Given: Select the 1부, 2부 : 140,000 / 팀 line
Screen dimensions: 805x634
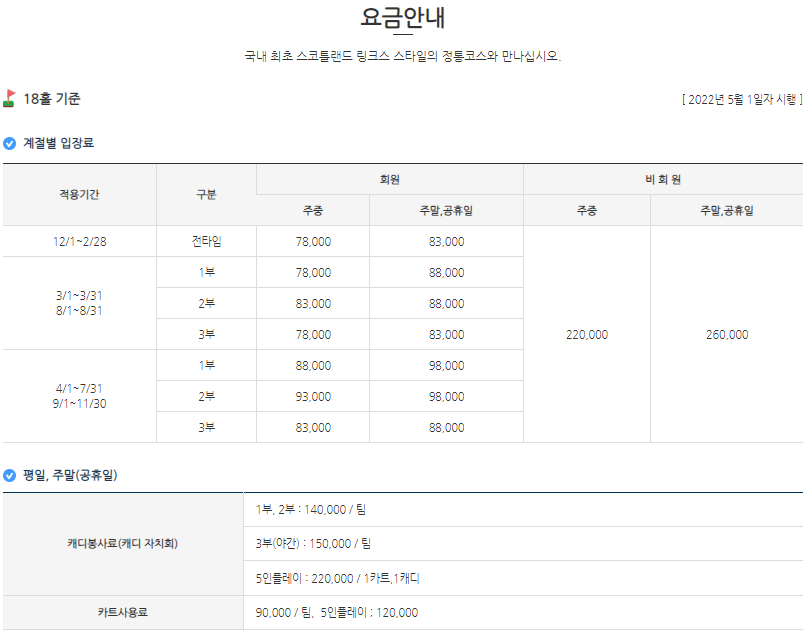Looking at the screenshot, I should (x=311, y=510).
